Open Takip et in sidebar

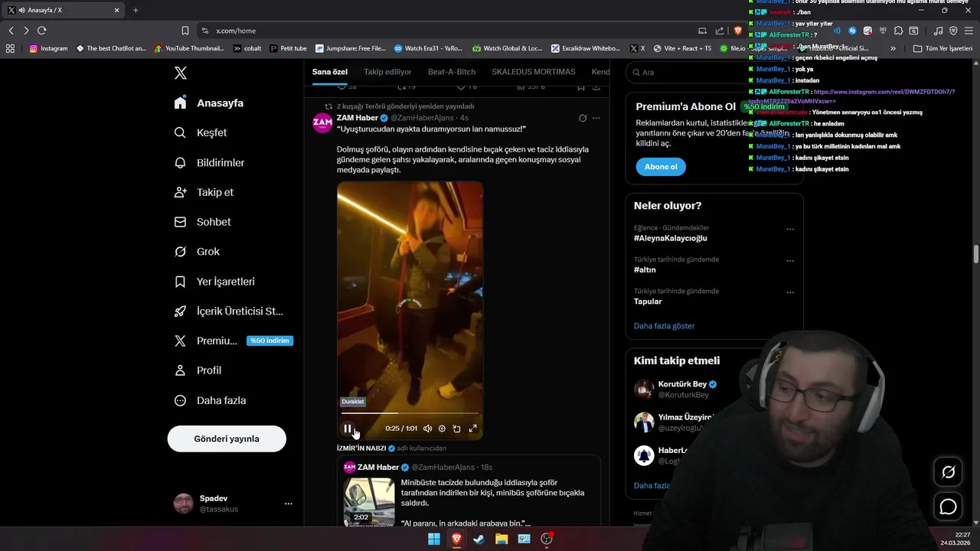pos(204,192)
